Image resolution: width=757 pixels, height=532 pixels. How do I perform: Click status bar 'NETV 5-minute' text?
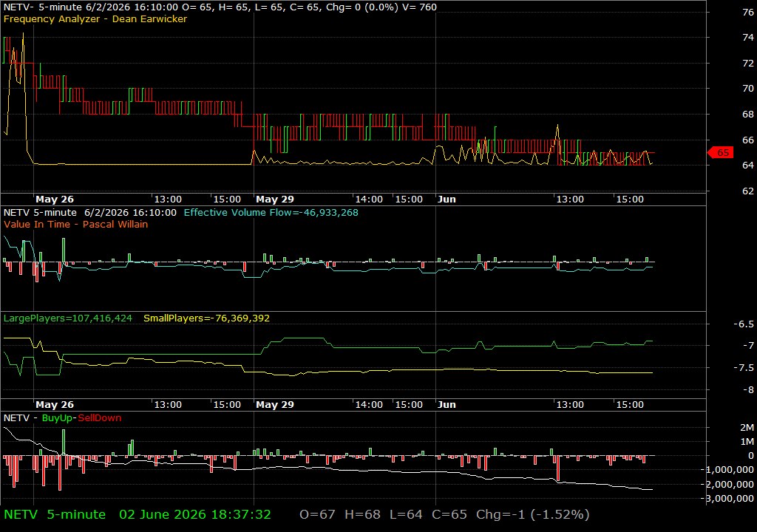point(55,514)
